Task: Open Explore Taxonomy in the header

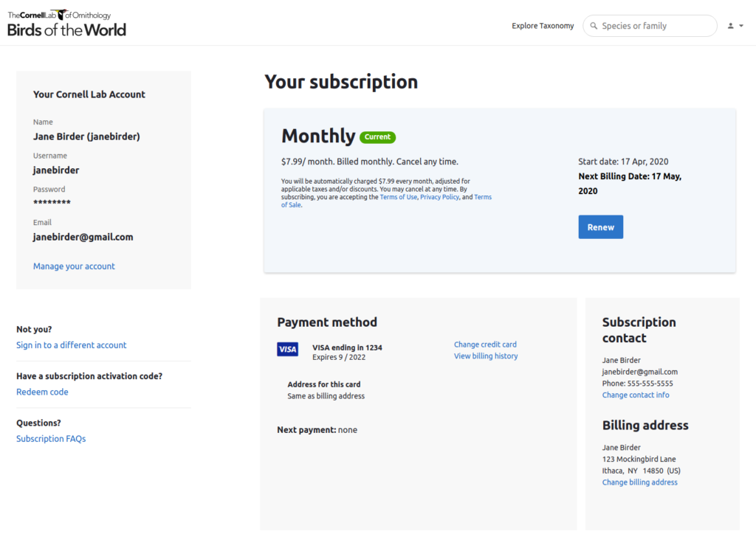Action: [x=543, y=26]
